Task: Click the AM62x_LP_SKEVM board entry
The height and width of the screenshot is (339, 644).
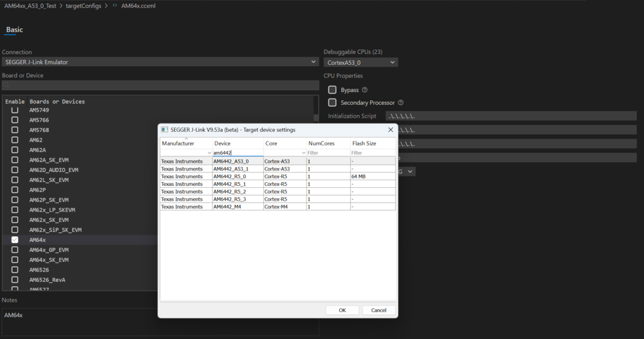Action: pos(52,210)
